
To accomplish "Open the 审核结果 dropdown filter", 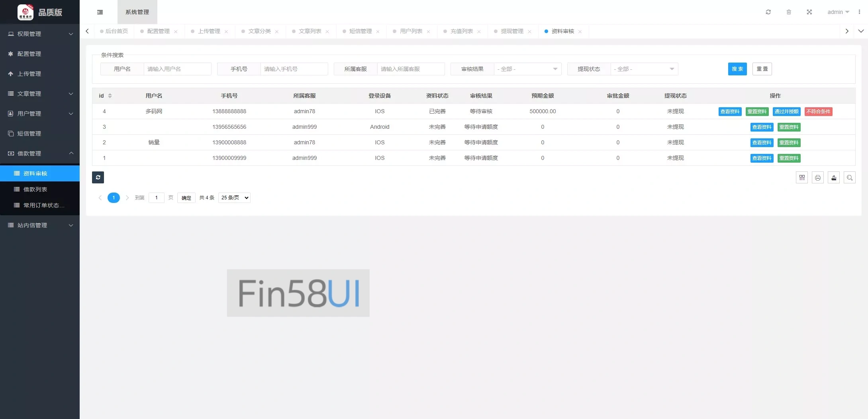I will (x=527, y=69).
